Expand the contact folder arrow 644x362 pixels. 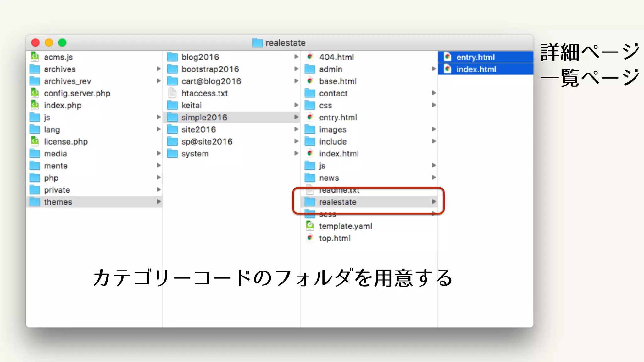(434, 93)
